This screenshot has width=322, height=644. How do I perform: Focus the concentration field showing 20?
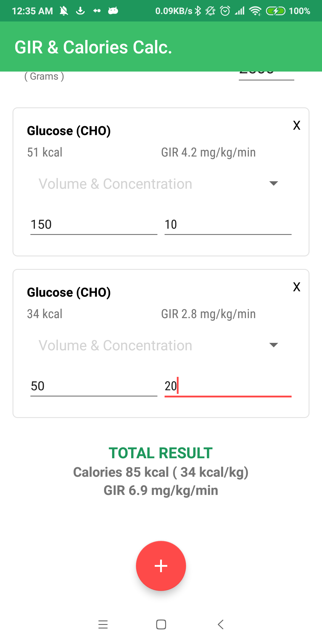tap(228, 386)
